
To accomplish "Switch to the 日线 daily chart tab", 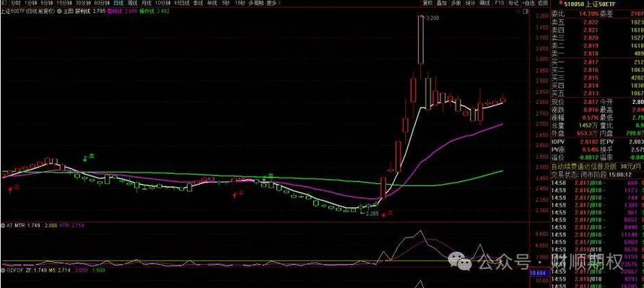I will point(118,3).
